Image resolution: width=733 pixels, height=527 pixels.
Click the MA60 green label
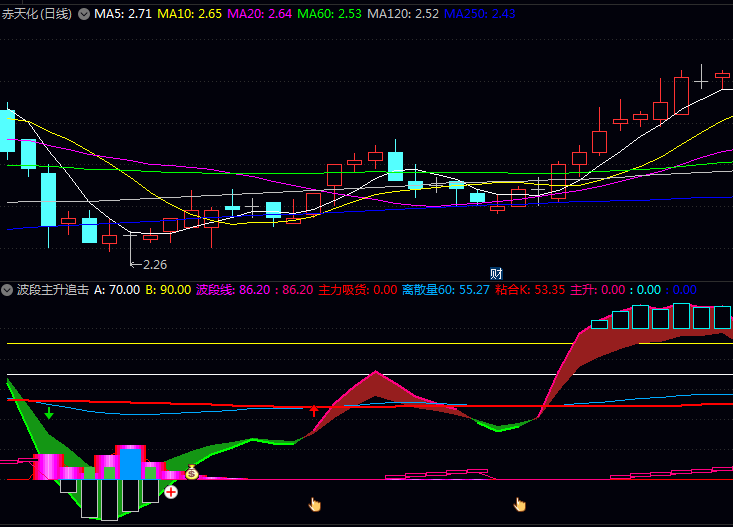(x=331, y=15)
